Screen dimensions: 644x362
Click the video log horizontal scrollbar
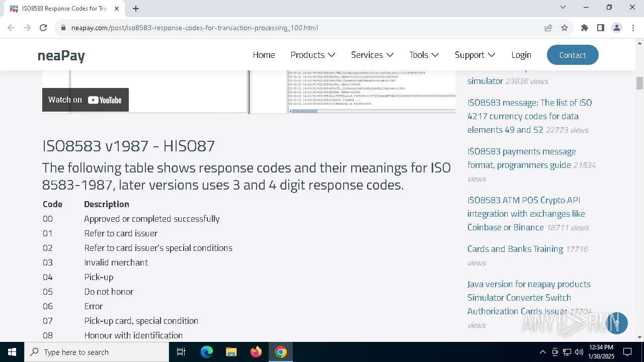coord(305,111)
